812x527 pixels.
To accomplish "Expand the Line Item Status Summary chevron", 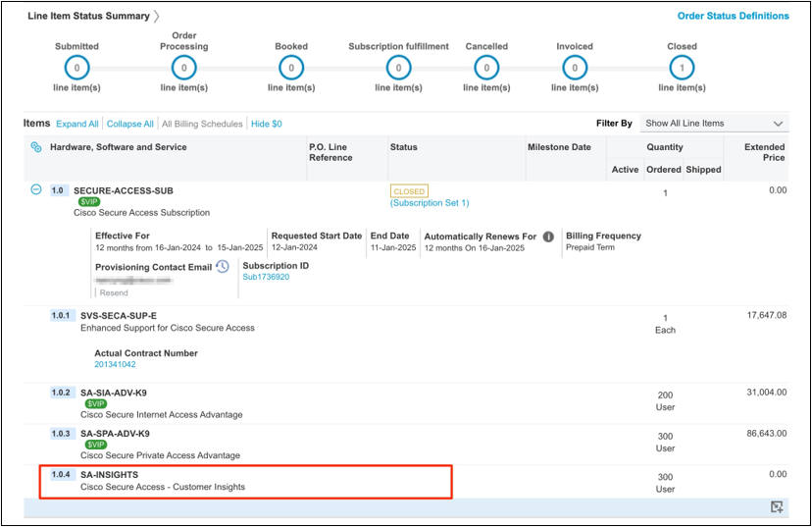I will coord(156,16).
